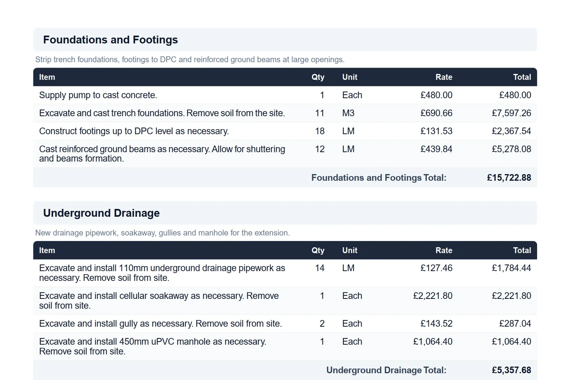Click 'Construct footings up to DPC level' item

134,131
